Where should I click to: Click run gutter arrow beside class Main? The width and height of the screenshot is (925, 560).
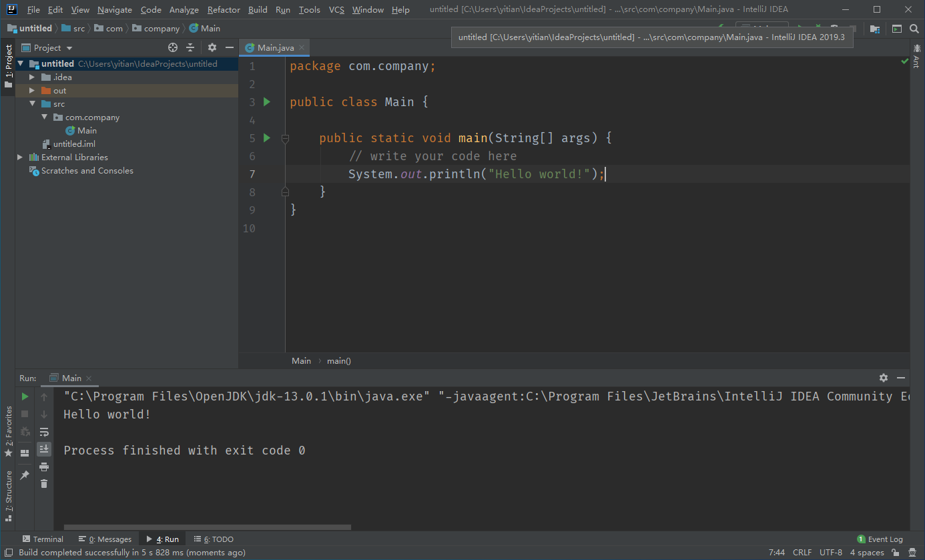(x=267, y=102)
